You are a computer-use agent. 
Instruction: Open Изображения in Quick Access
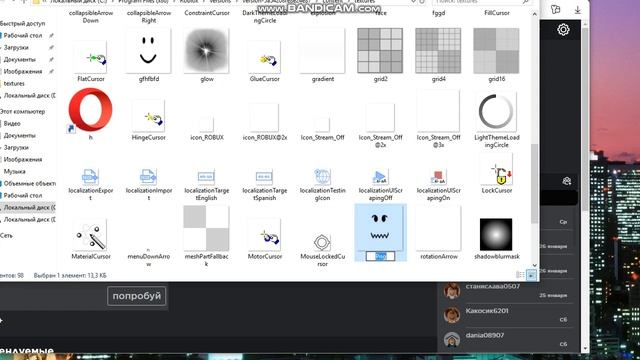[x=23, y=71]
